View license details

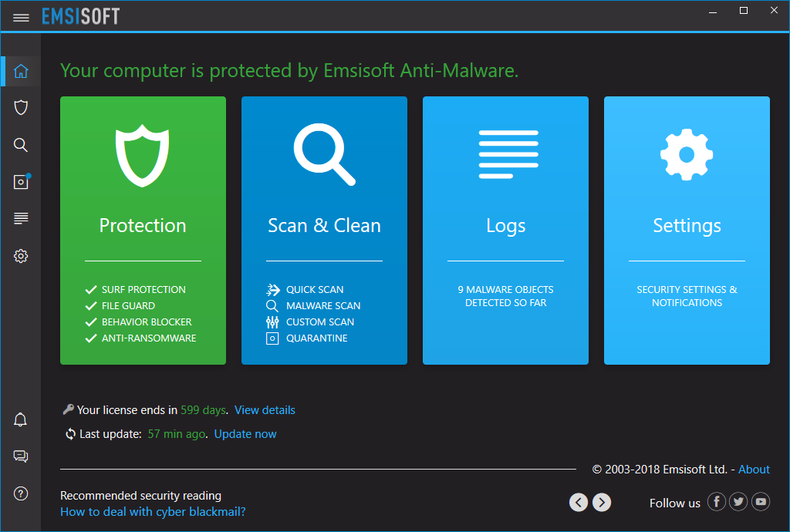(265, 409)
